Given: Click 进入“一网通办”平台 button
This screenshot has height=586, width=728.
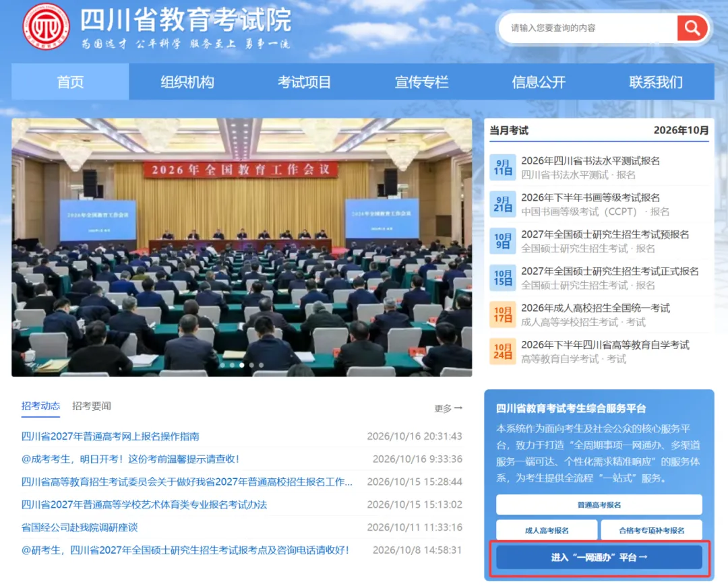Looking at the screenshot, I should click(599, 557).
